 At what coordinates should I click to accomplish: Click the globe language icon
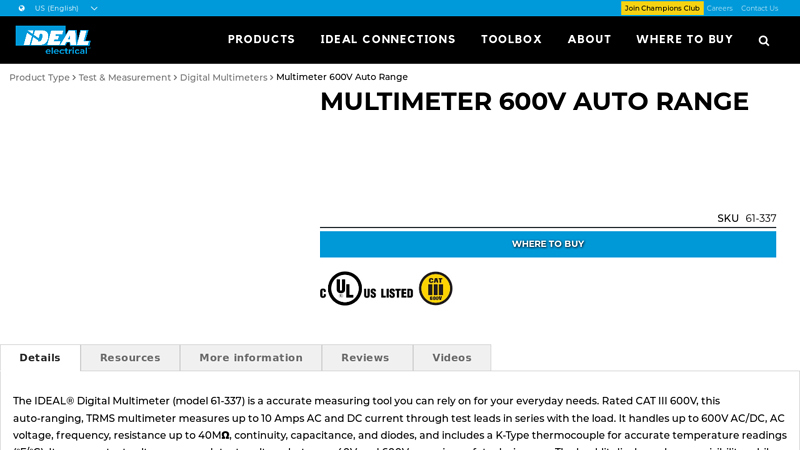pyautogui.click(x=21, y=8)
